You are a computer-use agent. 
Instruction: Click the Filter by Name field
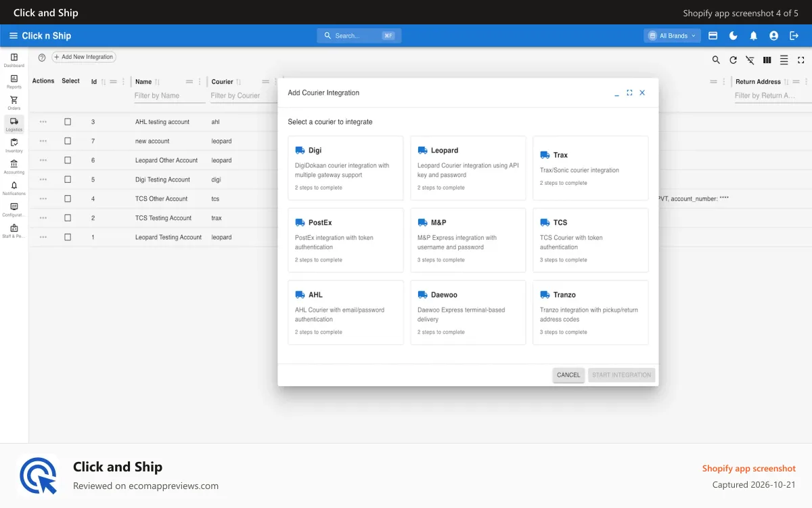pos(169,96)
